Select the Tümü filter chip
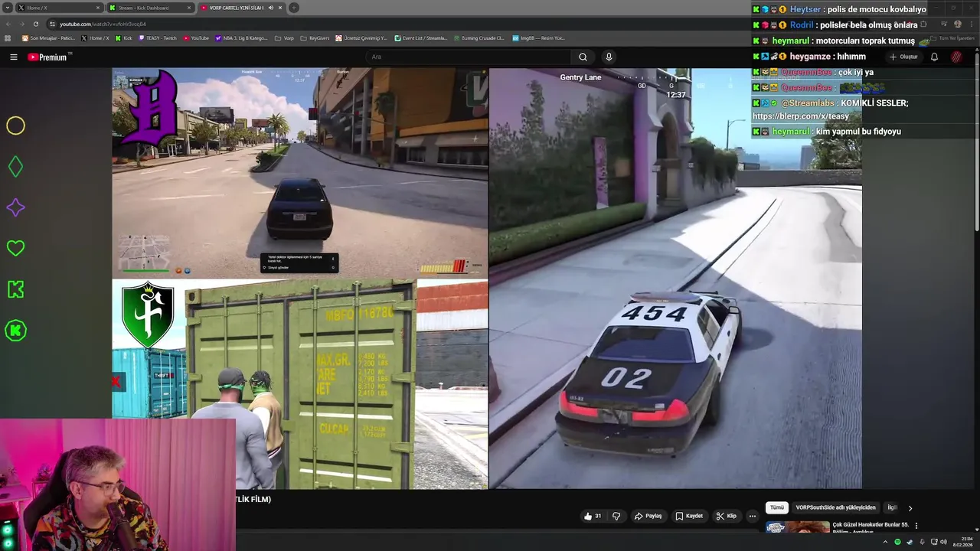This screenshot has height=551, width=980. [x=777, y=507]
